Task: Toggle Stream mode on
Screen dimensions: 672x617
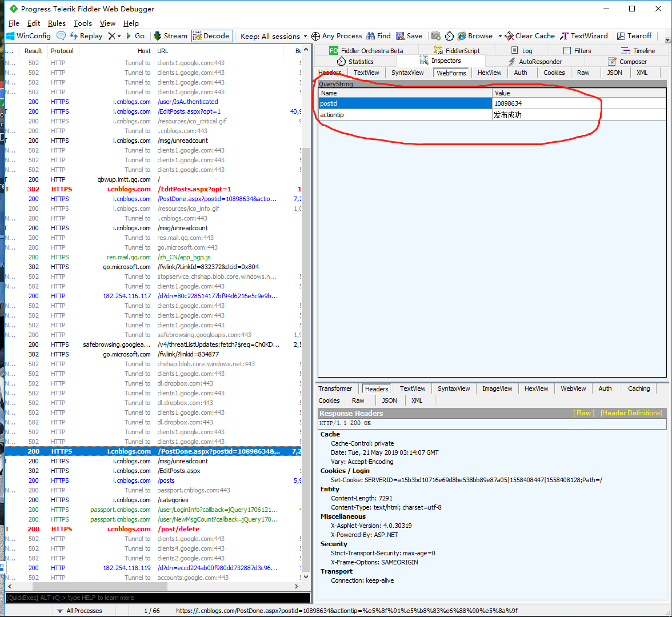Action: coord(170,36)
